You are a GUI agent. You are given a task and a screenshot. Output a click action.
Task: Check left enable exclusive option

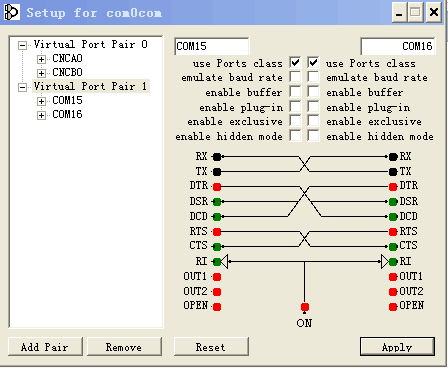295,121
